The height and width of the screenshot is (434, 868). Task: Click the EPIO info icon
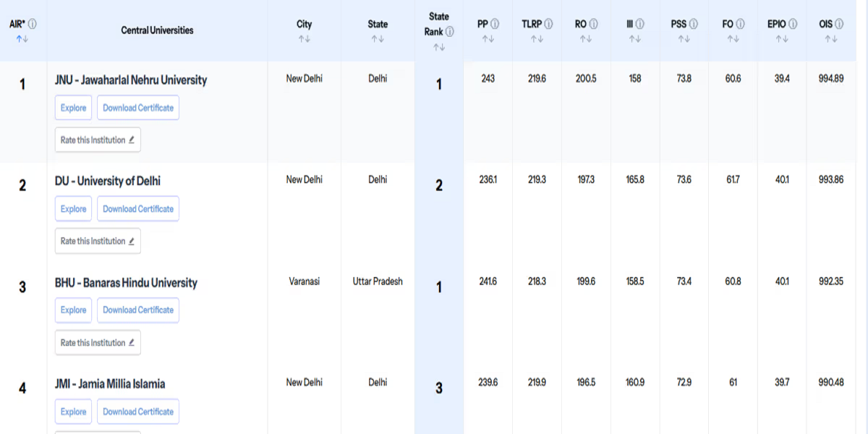[x=793, y=24]
